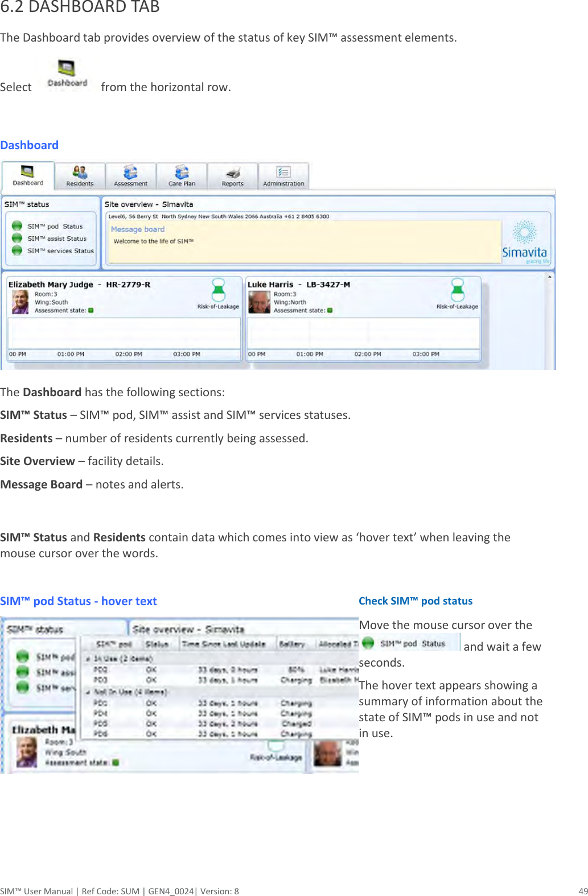
Task: Click the cropped Luke Harris photo below the hover table
Action: click(x=328, y=753)
